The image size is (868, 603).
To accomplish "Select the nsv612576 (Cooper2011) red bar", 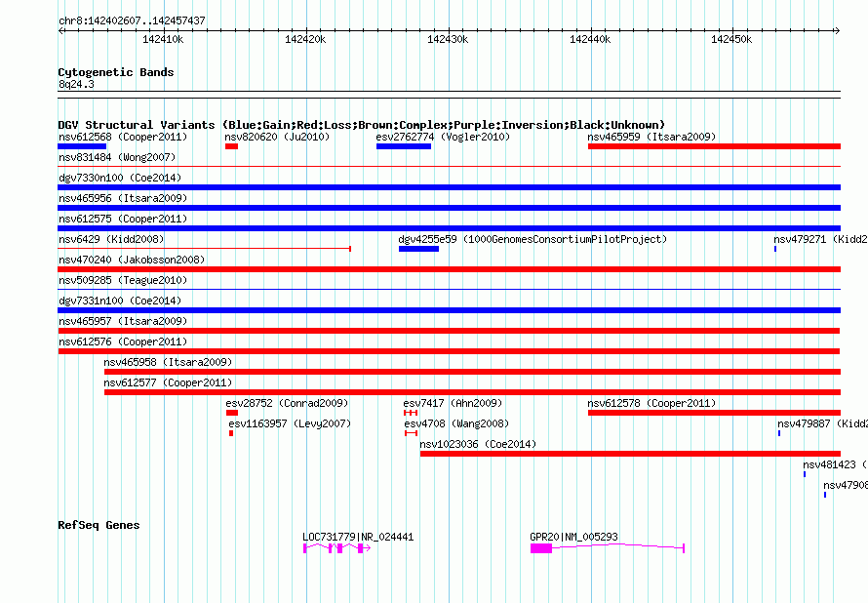I will tap(449, 351).
